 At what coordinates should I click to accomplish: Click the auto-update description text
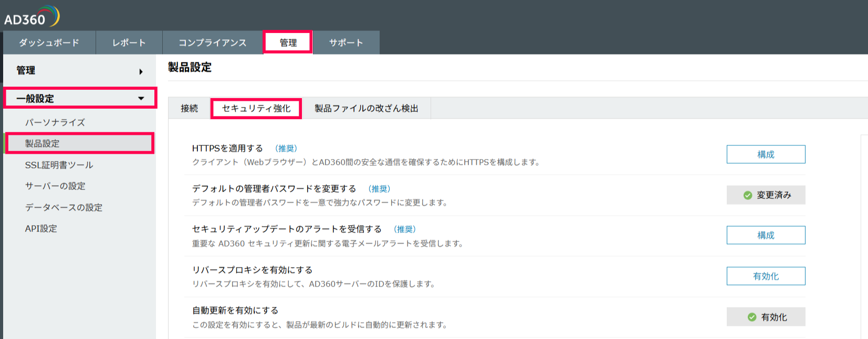(320, 325)
